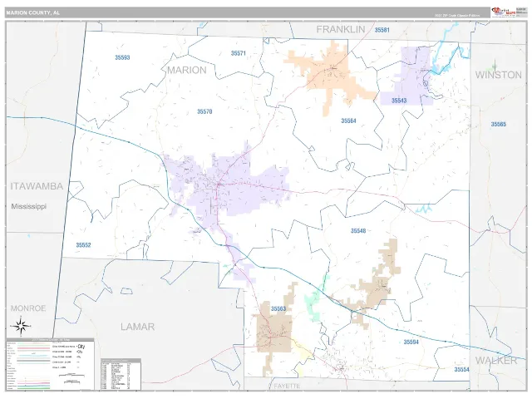Select ZIP code label 35554
This screenshot has height=399, width=532.
(462, 369)
